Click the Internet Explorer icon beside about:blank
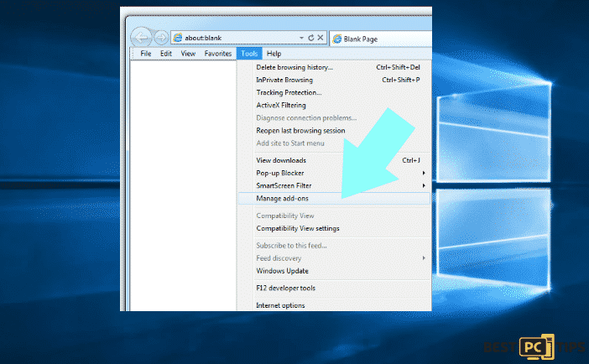This screenshot has height=364, width=589. [x=178, y=38]
